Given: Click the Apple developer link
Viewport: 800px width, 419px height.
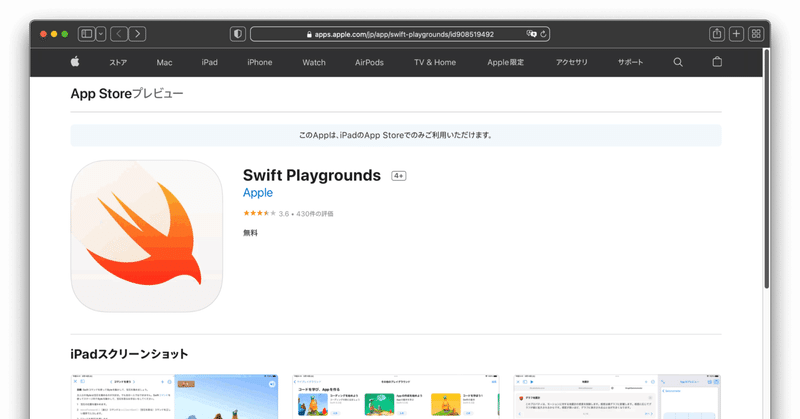Looking at the screenshot, I should [258, 193].
